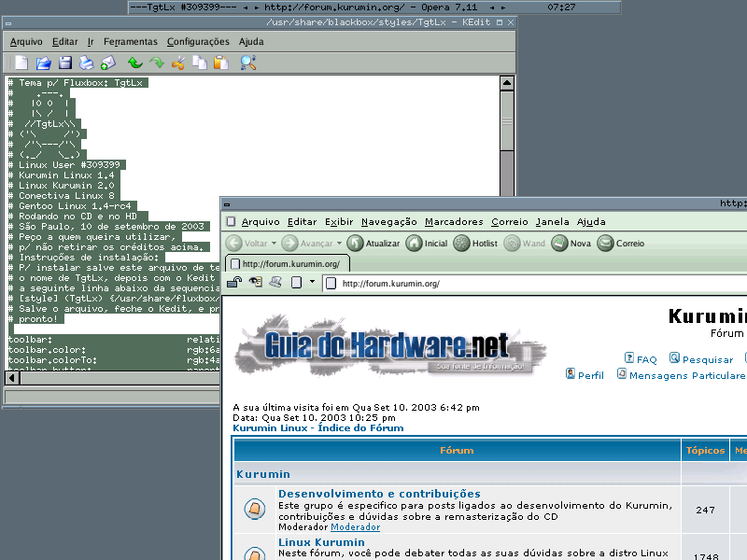Open the Janela menu in Opera
The width and height of the screenshot is (747, 560).
pyautogui.click(x=552, y=222)
